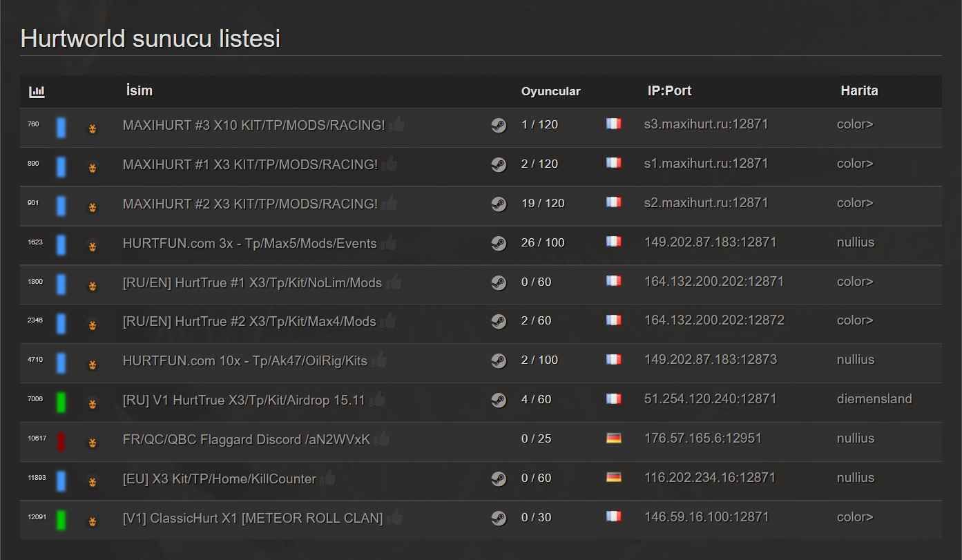Click the Harita column header
The image size is (962, 560).
click(859, 90)
